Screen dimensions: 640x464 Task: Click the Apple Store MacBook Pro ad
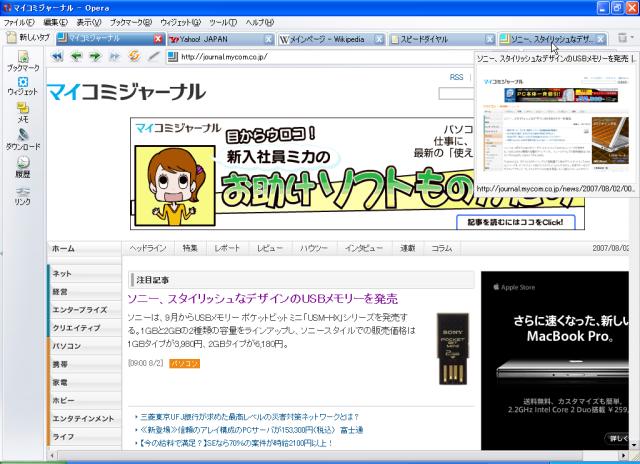(555, 360)
